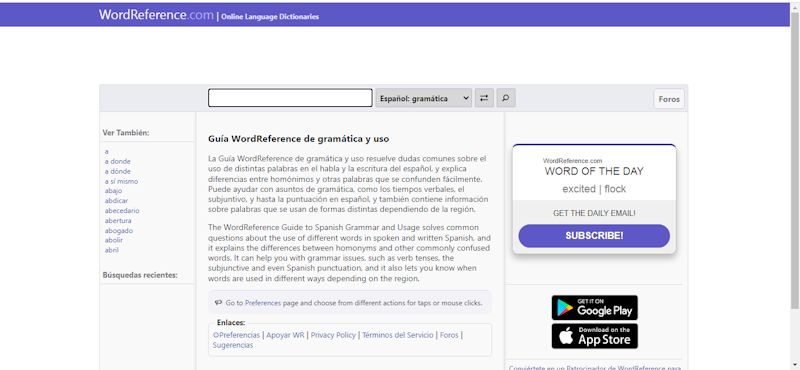Open the Privacy Policy link
800x370 pixels.
(x=333, y=335)
